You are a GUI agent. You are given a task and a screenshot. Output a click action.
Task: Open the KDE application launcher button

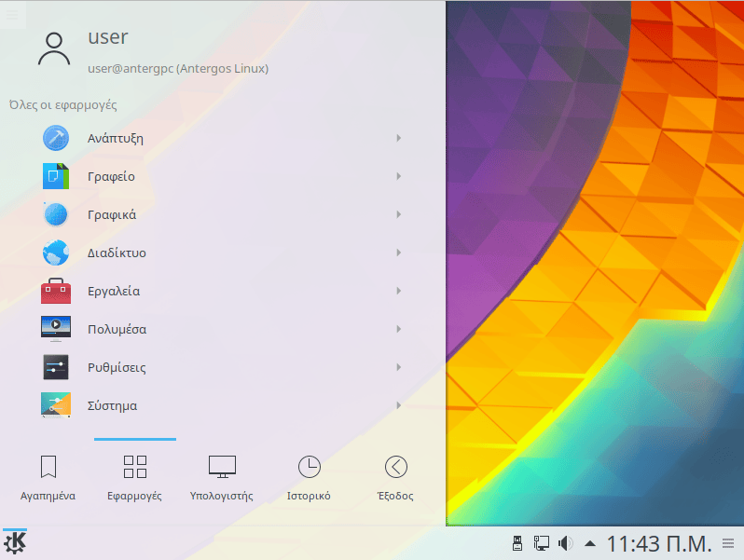(x=15, y=543)
